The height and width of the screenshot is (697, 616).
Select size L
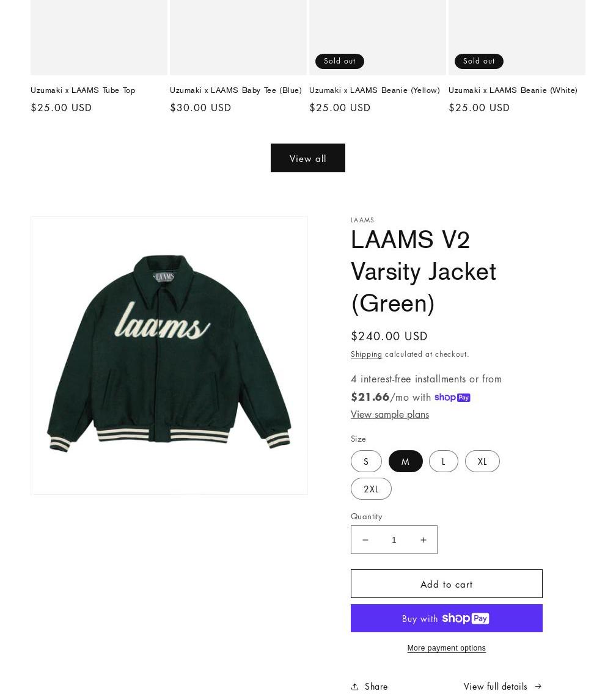tap(444, 461)
